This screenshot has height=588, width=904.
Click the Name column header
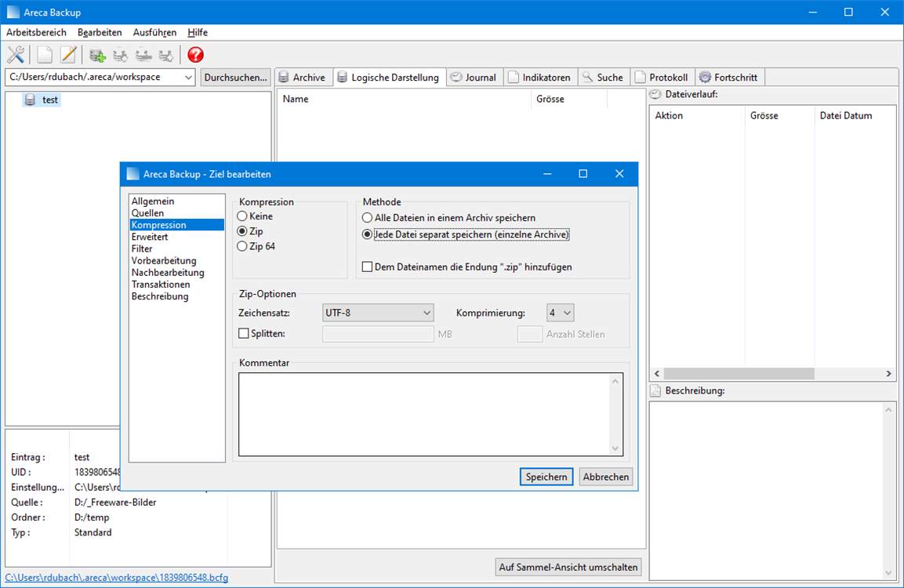(x=404, y=99)
